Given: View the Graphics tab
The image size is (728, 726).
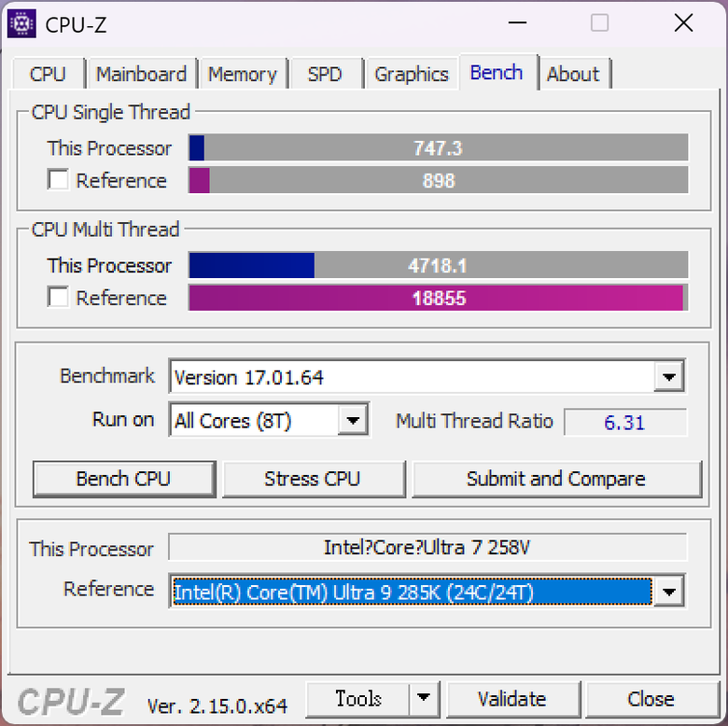Looking at the screenshot, I should (412, 74).
